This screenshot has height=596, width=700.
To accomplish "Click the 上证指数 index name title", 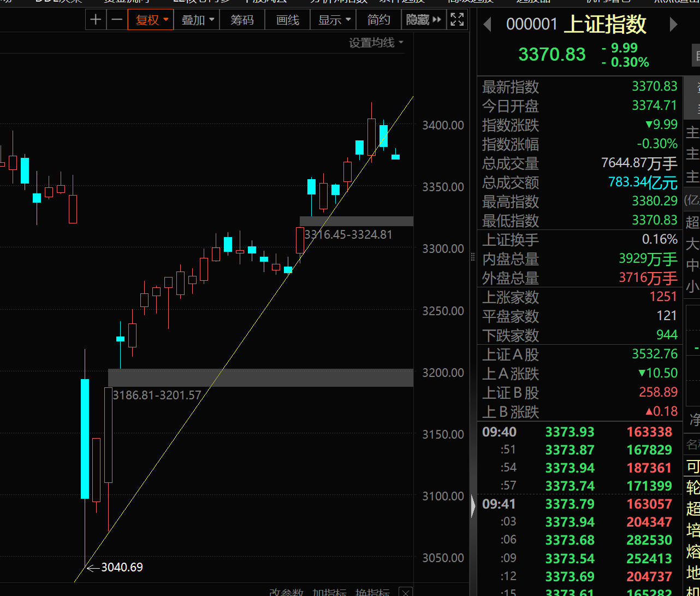I will click(605, 24).
